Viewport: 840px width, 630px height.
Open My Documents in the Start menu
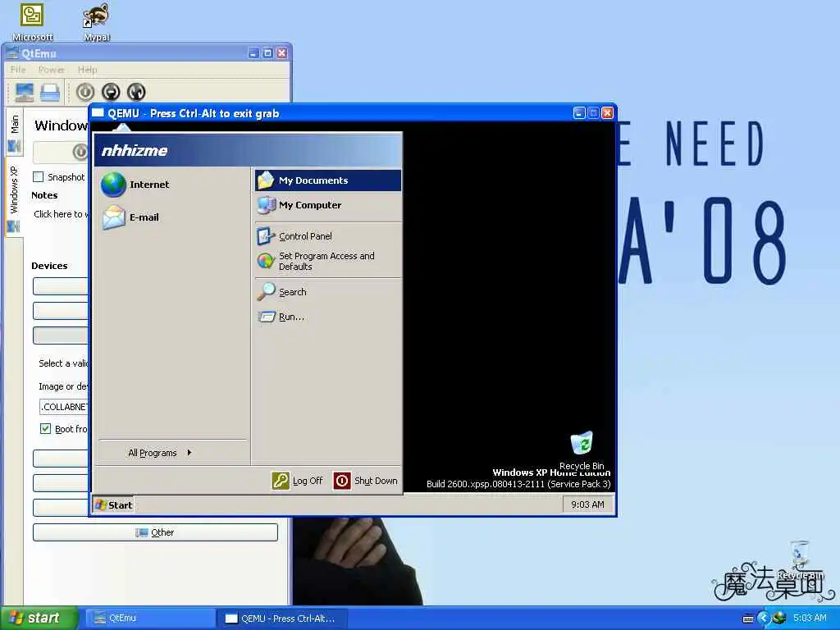click(x=328, y=180)
